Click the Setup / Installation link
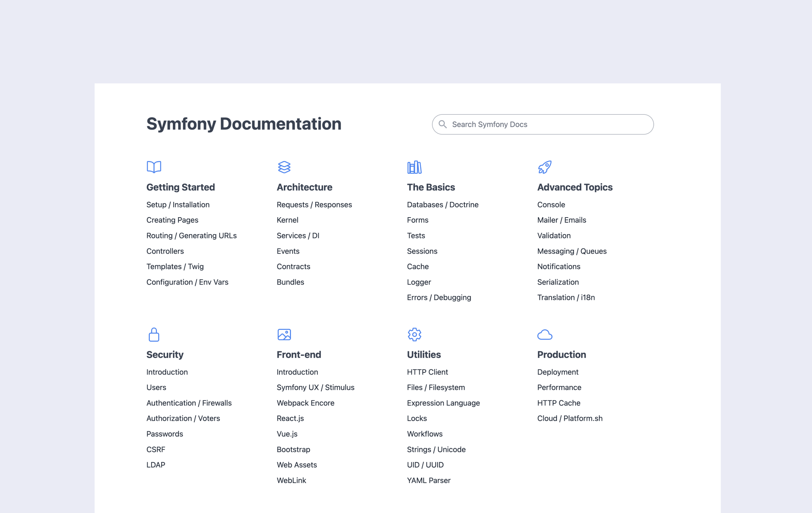 (178, 205)
